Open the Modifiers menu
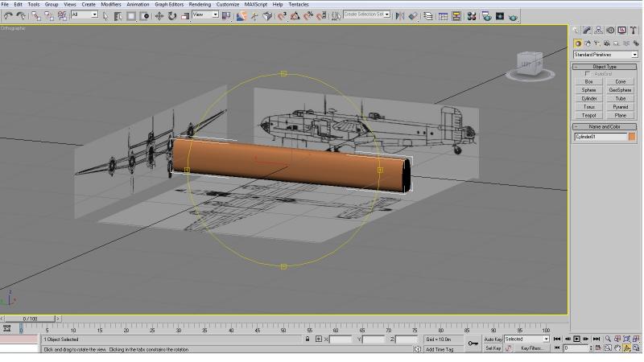Screen dimensions: 644x362 tap(111, 5)
